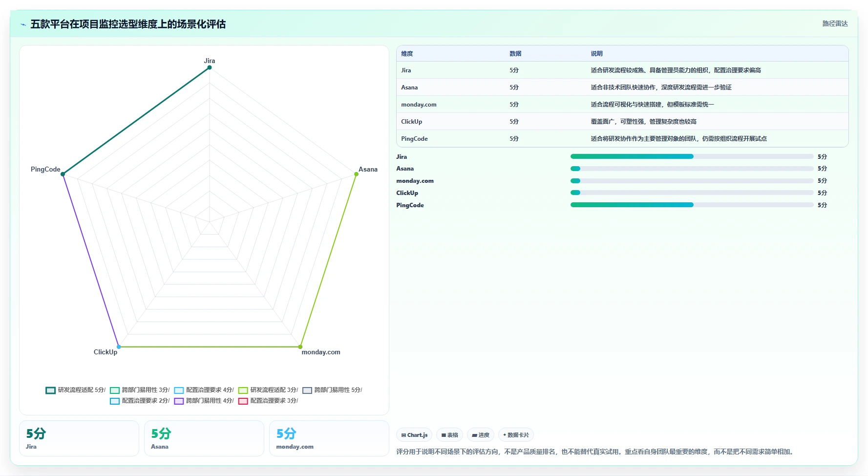Click the Jira data point on radar
Viewport: 868px width, 476px height.
pos(210,67)
